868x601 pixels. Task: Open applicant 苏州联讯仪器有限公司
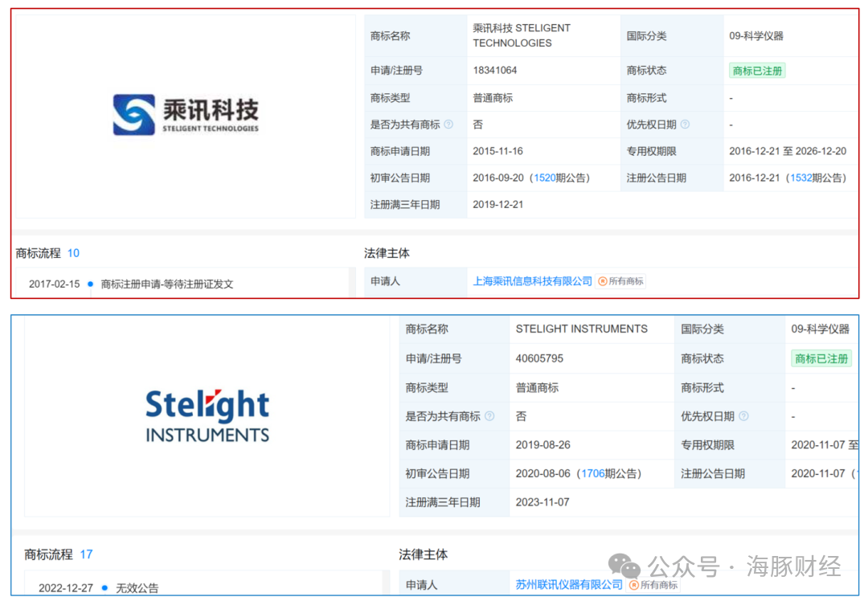pos(569,584)
